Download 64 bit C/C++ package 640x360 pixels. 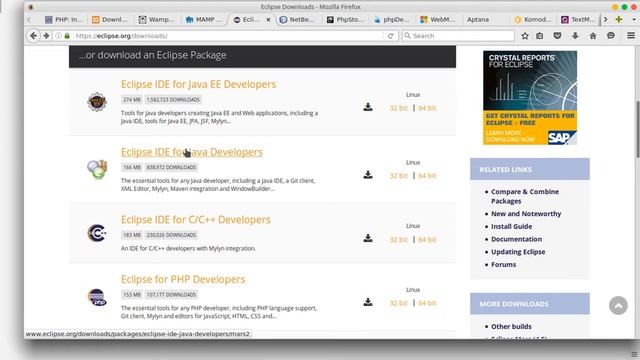click(x=427, y=240)
